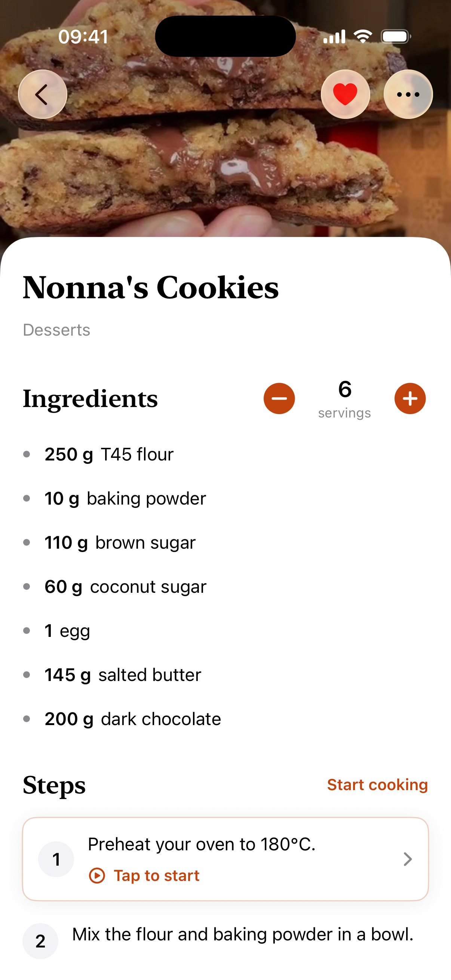Screen dimensions: 451x980
Task: Toggle the bullet next to 250 g T45 flour
Action: pos(27,453)
